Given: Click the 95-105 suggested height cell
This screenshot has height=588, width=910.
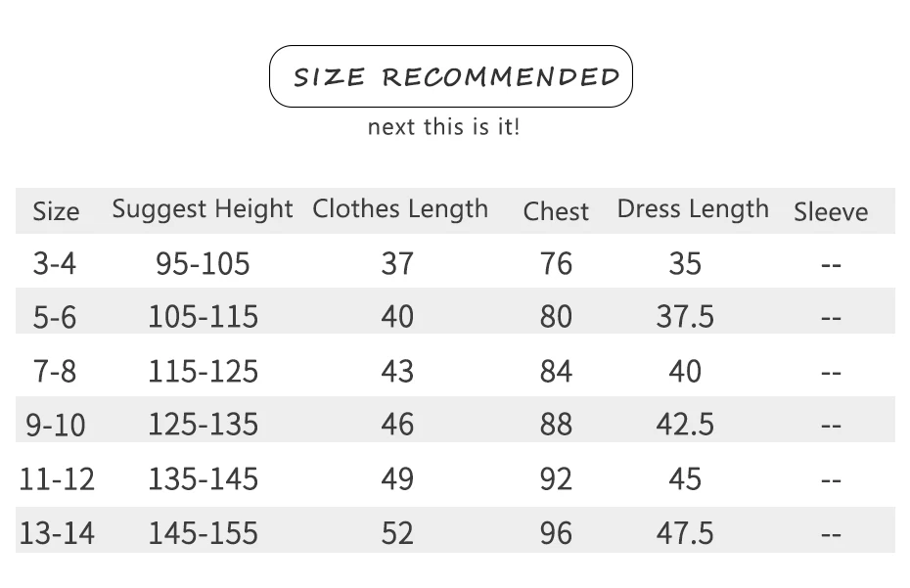Looking at the screenshot, I should (203, 263).
